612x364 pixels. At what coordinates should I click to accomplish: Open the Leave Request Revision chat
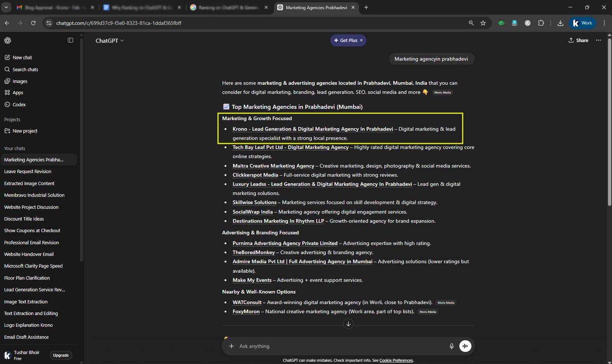(28, 172)
